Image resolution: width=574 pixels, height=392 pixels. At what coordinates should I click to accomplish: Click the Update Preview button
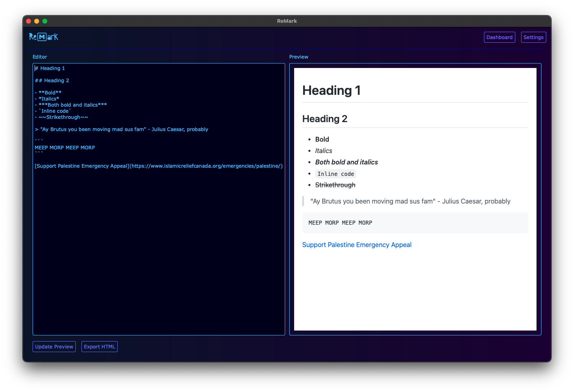click(54, 347)
